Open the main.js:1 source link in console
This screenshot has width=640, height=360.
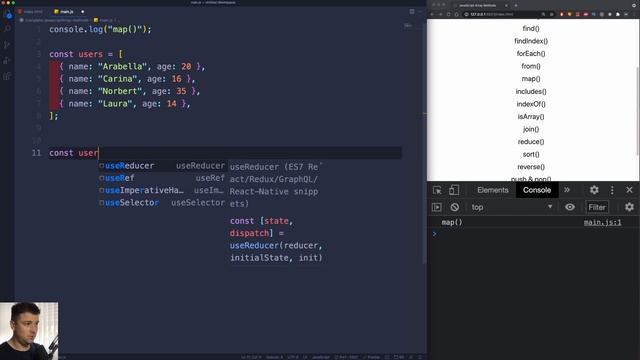602,222
